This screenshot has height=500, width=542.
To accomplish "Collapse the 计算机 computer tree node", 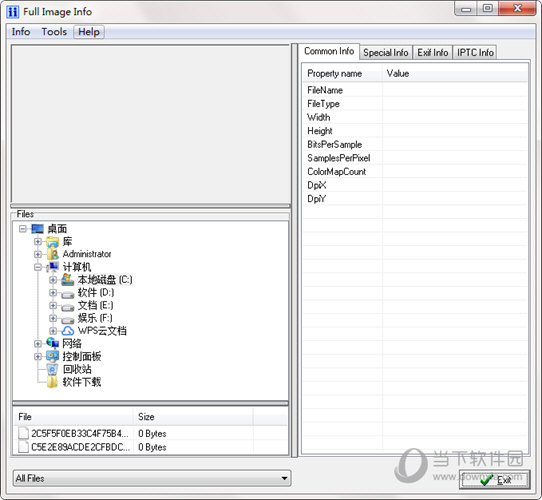I will 38,267.
